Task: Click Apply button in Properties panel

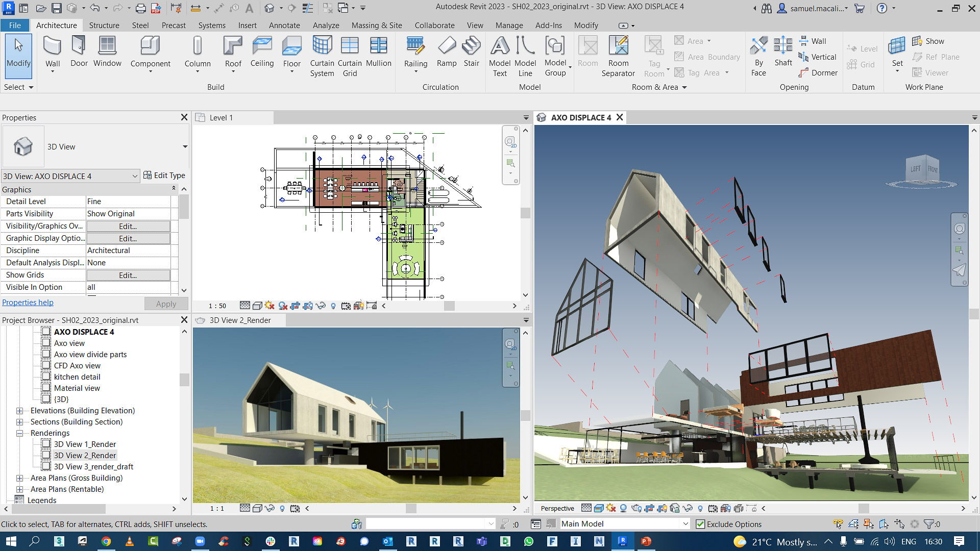Action: pyautogui.click(x=165, y=304)
